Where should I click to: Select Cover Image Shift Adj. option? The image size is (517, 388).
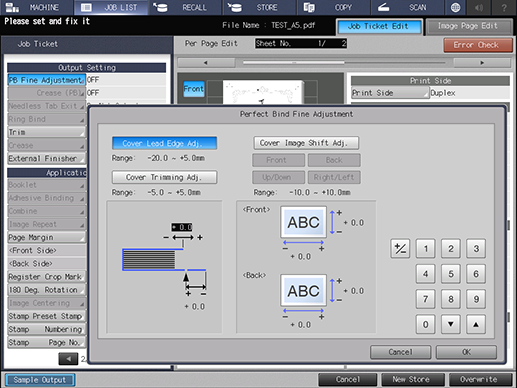coord(306,143)
